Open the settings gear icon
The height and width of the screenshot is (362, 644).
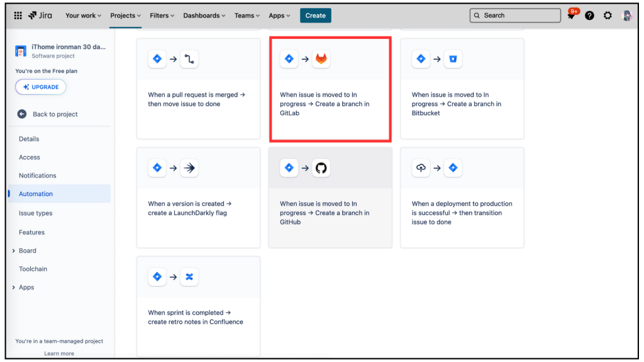(608, 16)
